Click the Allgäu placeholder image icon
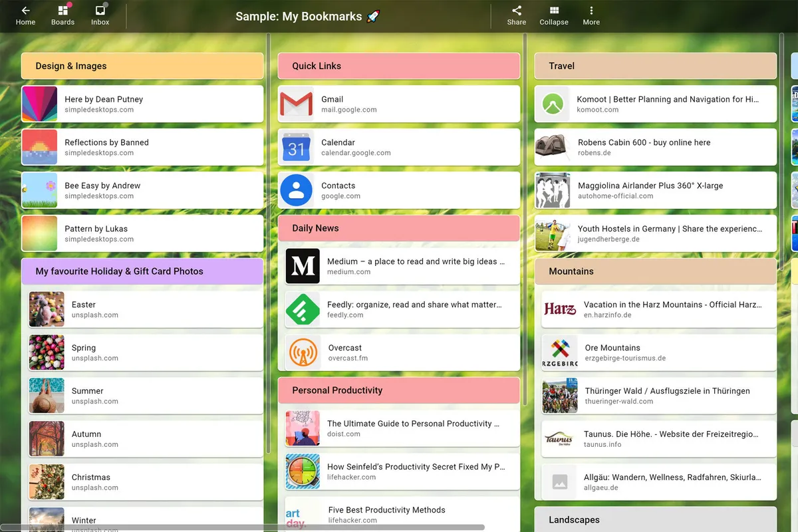The width and height of the screenshot is (798, 532). tap(559, 482)
